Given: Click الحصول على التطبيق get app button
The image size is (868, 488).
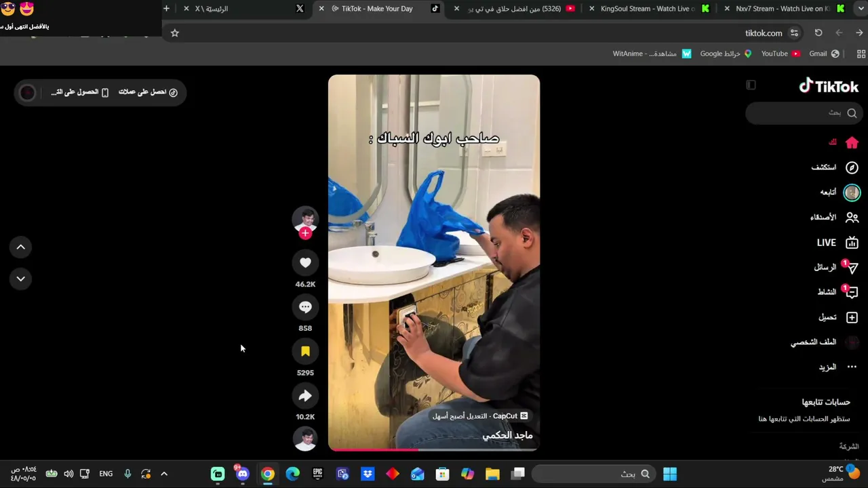Looking at the screenshot, I should coord(79,92).
